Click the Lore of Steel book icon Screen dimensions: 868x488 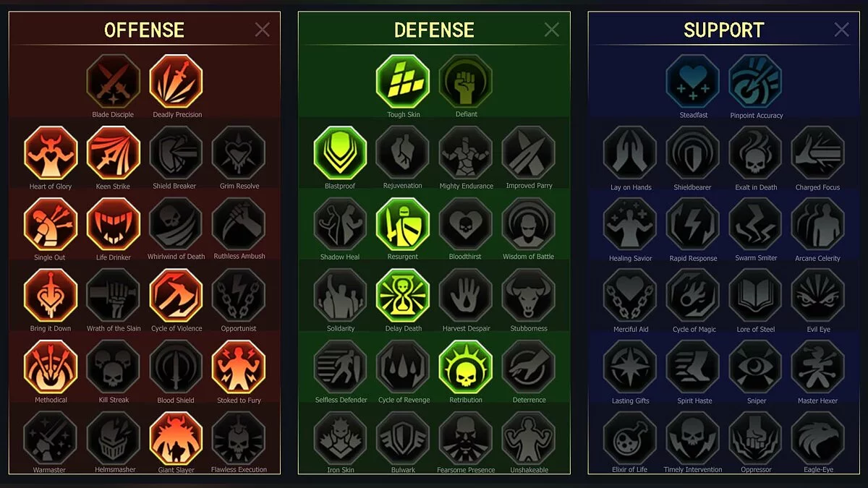point(756,296)
